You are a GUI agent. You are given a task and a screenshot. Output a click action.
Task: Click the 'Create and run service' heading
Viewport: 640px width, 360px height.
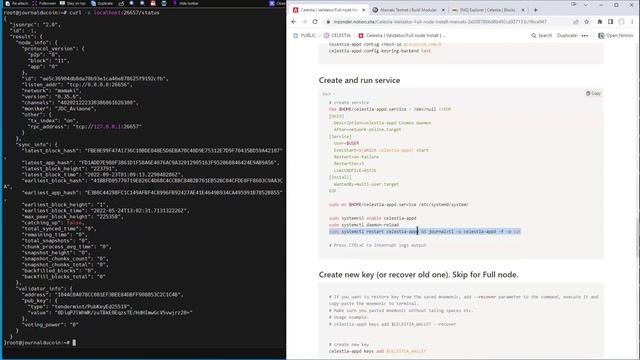(359, 80)
